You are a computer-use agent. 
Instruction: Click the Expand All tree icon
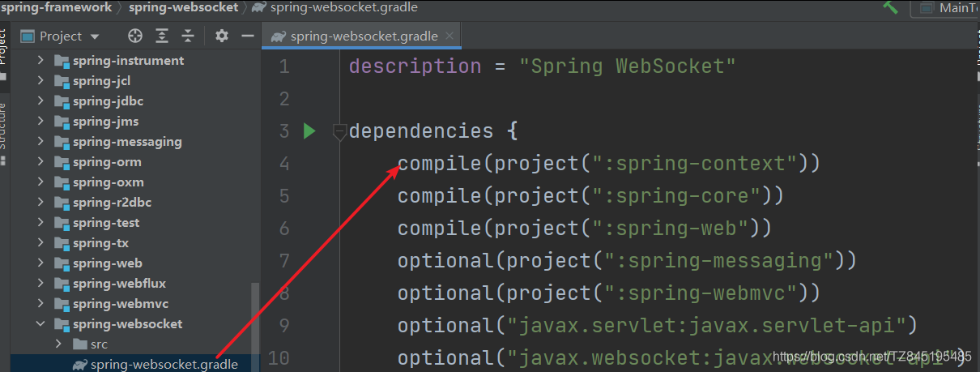click(162, 36)
